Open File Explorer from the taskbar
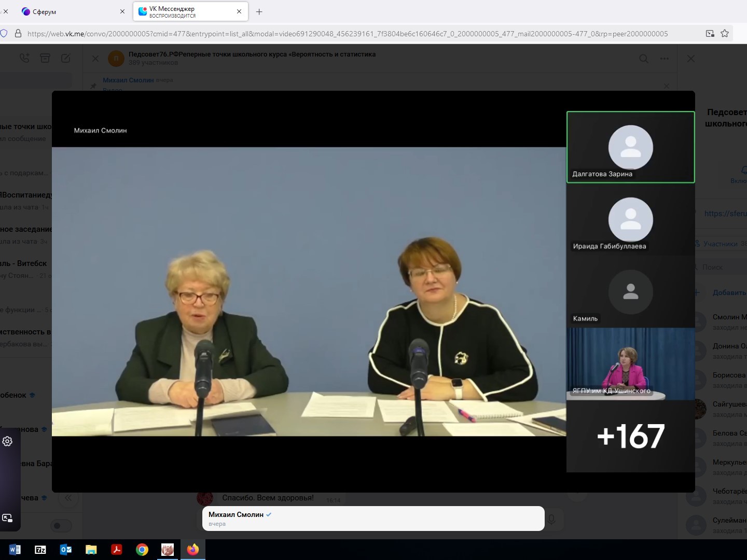747x560 pixels. 91,550
